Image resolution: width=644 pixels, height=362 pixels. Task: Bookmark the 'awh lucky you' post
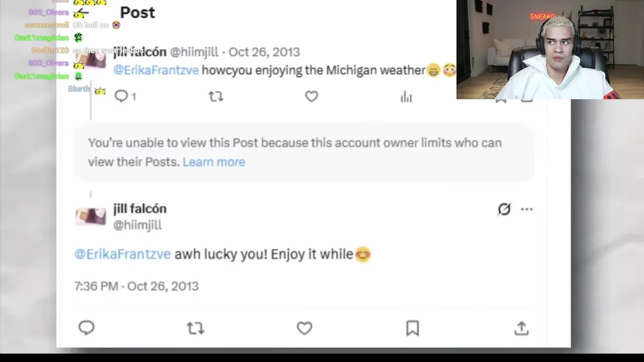[413, 328]
